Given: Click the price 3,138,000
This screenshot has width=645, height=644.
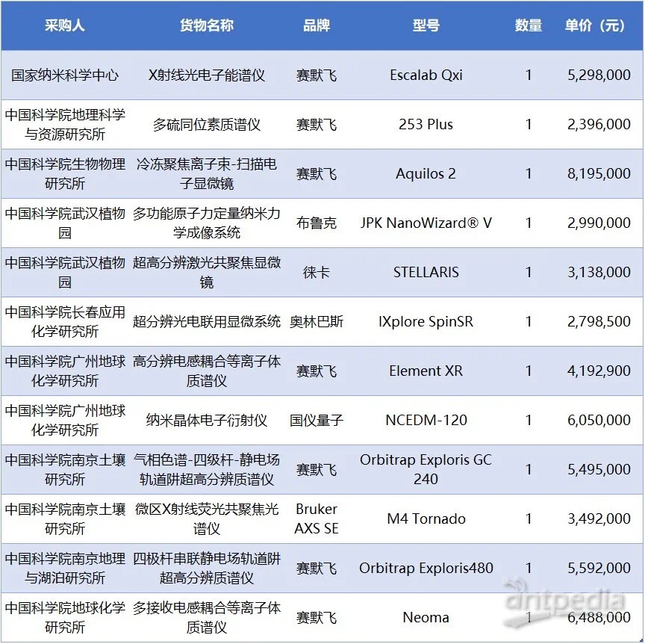Looking at the screenshot, I should [x=599, y=272].
